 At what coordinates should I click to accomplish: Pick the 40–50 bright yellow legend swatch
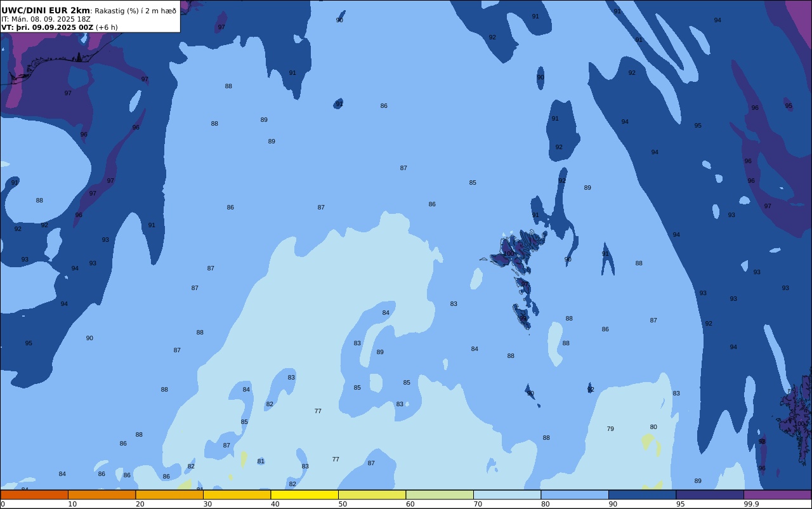coord(304,494)
